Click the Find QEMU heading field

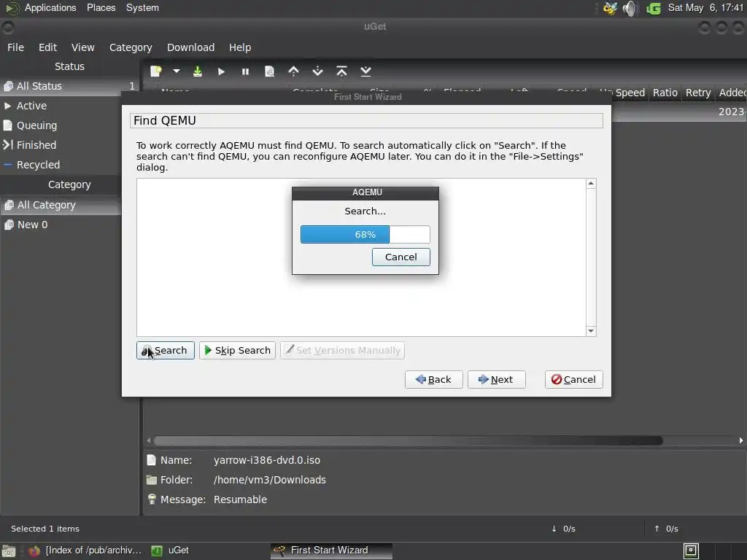[x=366, y=120]
